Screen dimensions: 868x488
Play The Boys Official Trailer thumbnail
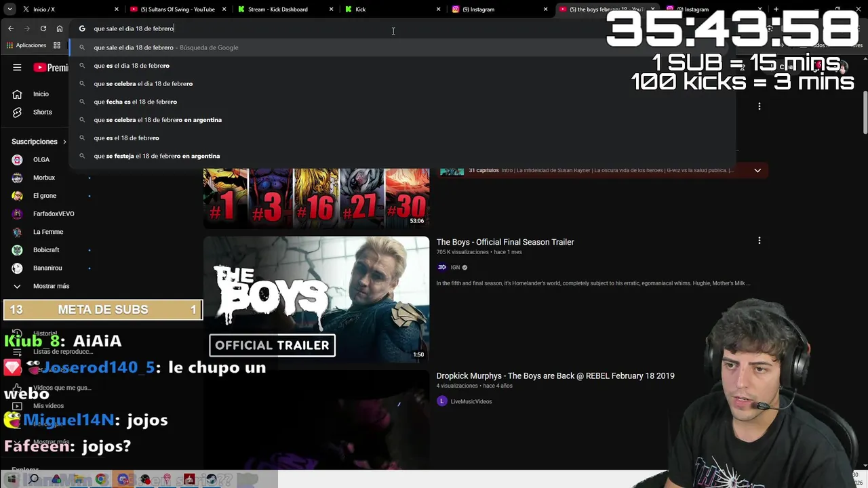tap(316, 299)
